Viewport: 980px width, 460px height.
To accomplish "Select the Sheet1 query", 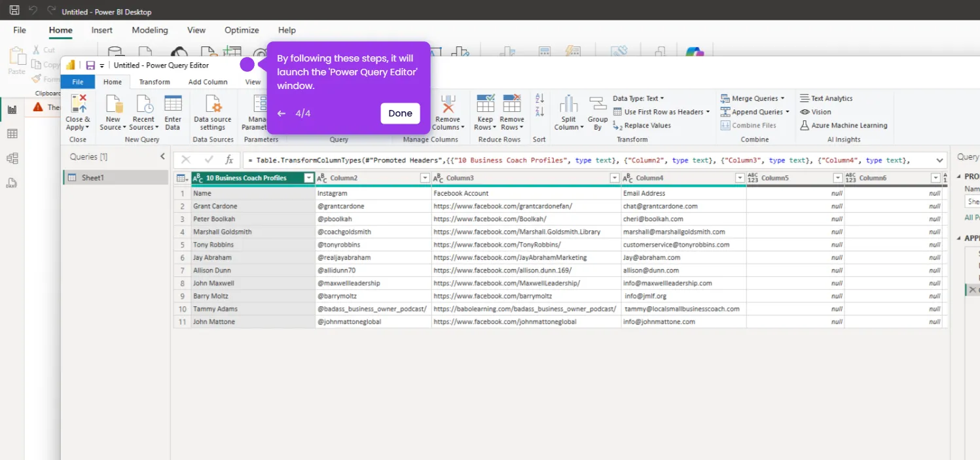I will pos(115,177).
